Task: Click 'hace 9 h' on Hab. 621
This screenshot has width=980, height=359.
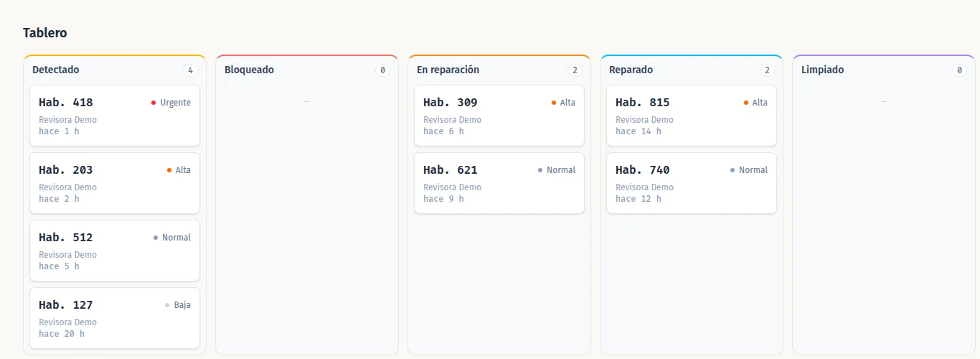Action: [443, 199]
